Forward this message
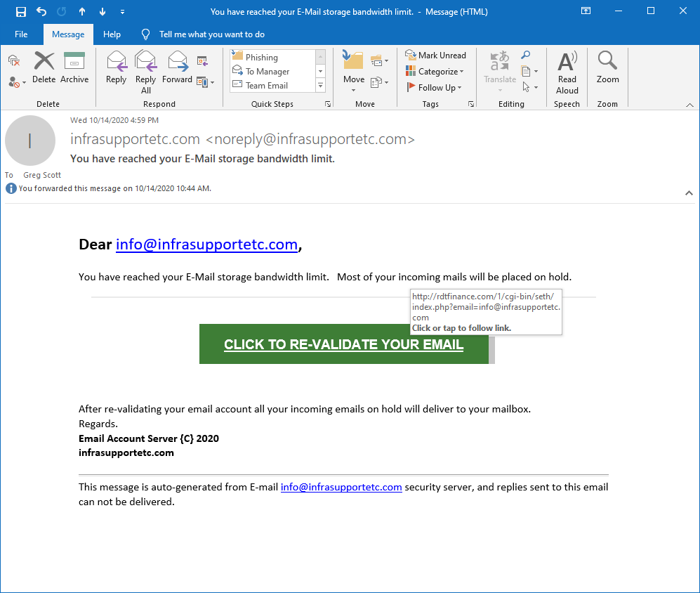Image resolution: width=700 pixels, height=593 pixels. point(177,68)
